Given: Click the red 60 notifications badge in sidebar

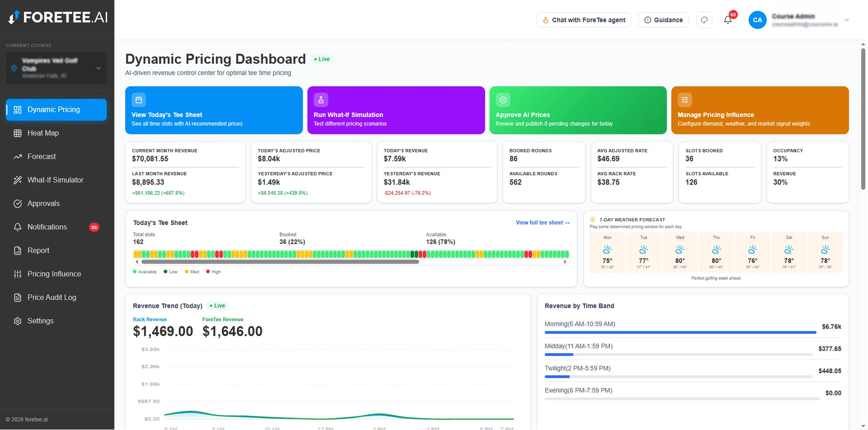Looking at the screenshot, I should click(94, 227).
